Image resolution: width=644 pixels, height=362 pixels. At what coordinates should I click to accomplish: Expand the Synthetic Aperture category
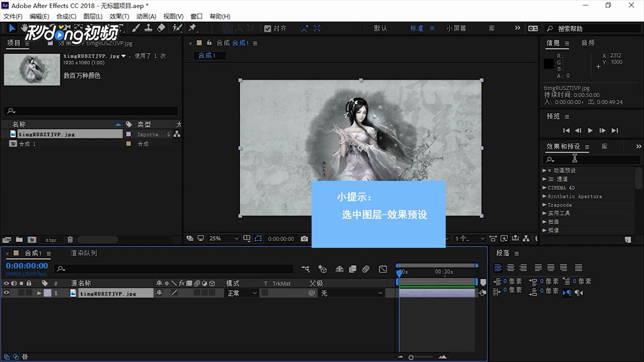[x=544, y=196]
